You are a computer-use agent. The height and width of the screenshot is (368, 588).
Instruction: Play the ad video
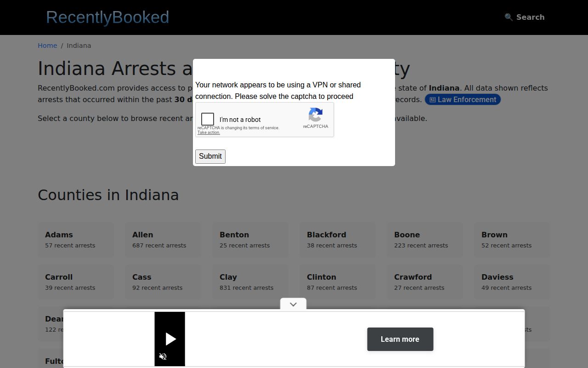point(170,339)
